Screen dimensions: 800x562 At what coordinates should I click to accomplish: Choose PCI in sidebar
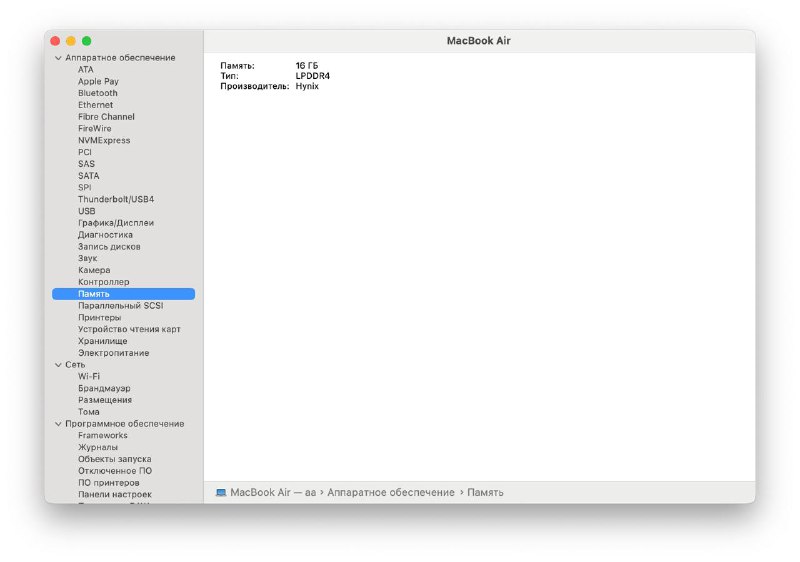85,152
